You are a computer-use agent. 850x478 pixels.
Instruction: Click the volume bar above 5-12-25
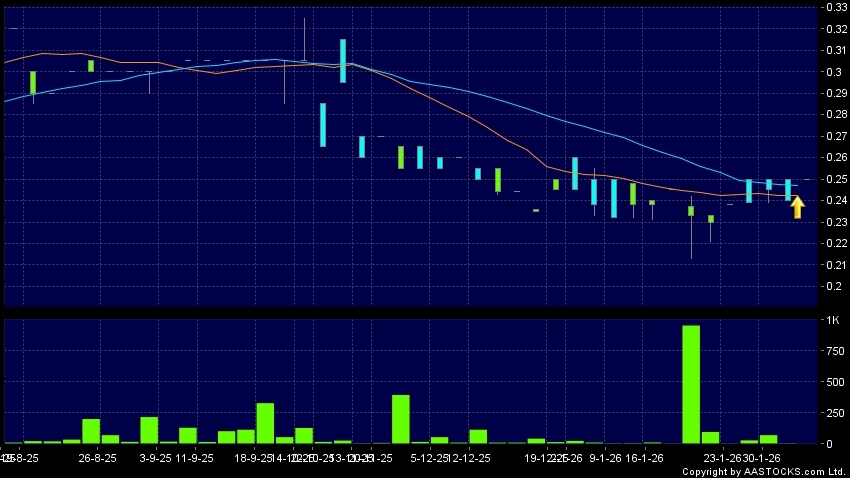(x=401, y=419)
